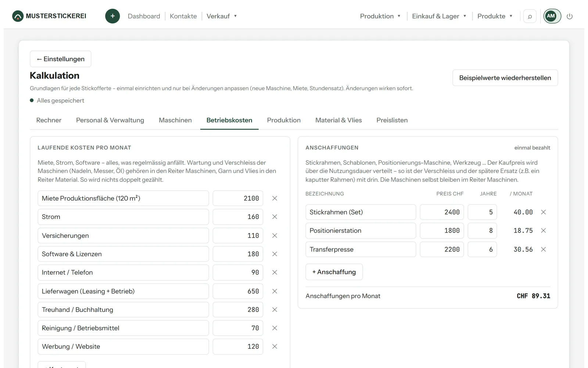Remove the Miete Produktionsfläche cost row
The image size is (588, 368).
coord(275,198)
